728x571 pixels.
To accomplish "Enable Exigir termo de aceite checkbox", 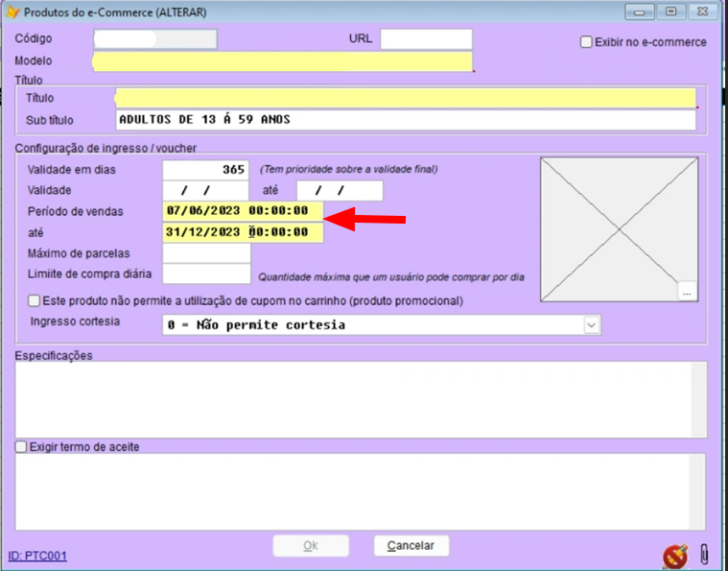I will pyautogui.click(x=21, y=447).
